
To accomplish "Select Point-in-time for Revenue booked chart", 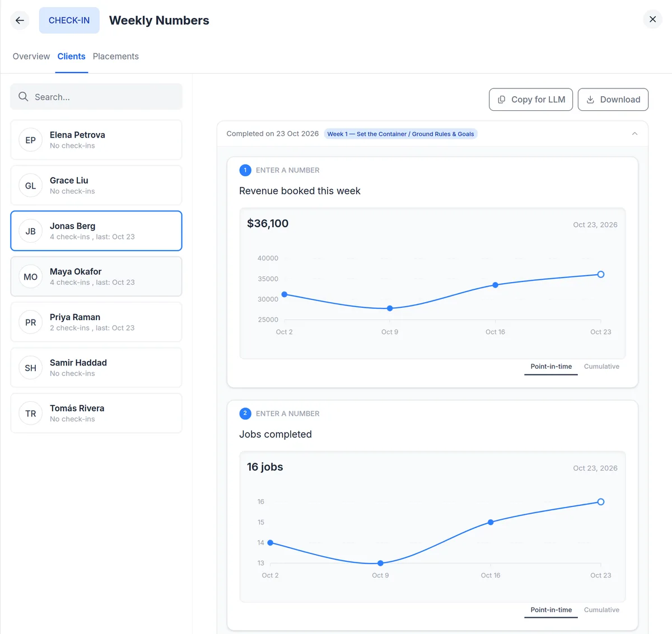I will tap(551, 367).
